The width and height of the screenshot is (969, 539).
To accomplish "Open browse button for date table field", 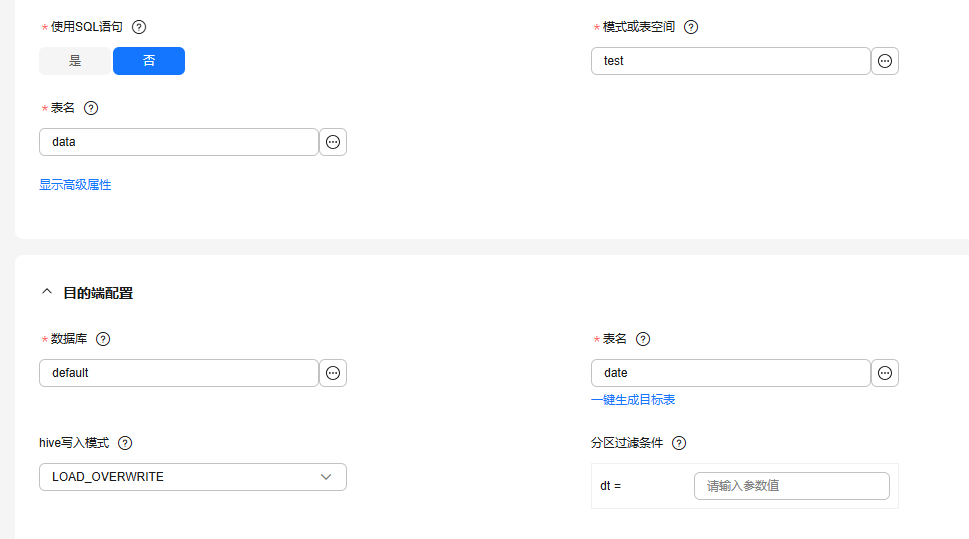I will click(x=885, y=373).
